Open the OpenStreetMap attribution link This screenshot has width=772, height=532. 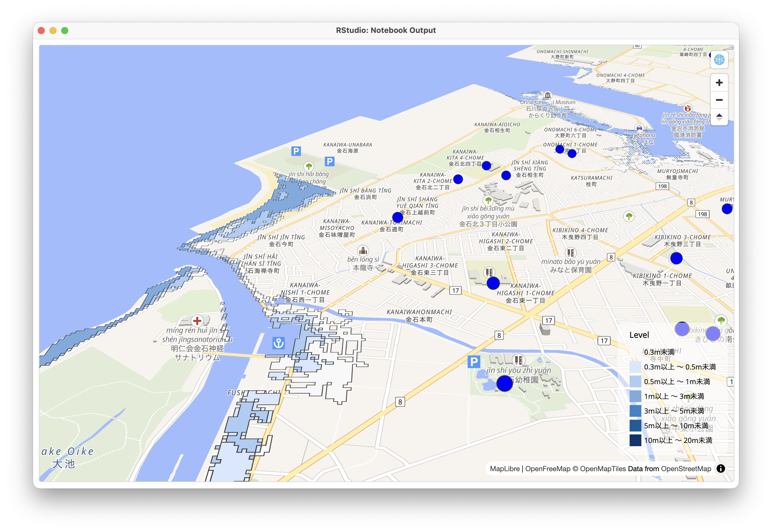click(x=686, y=469)
